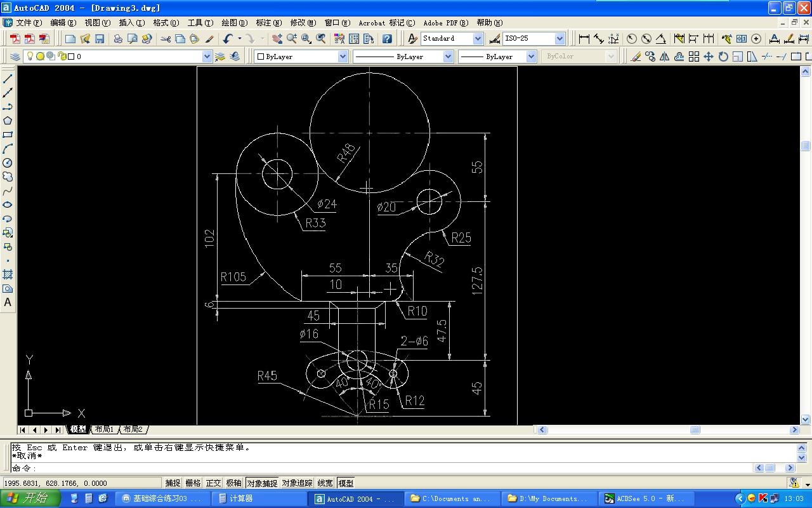The height and width of the screenshot is (508, 812).
Task: Switch to 计算器 calculator in taskbar
Action: point(260,498)
